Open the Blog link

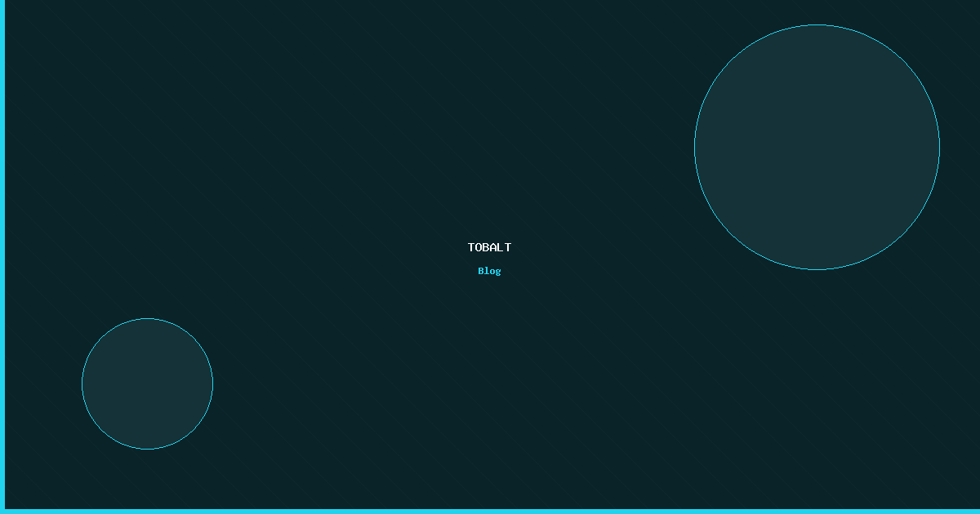pyautogui.click(x=489, y=271)
